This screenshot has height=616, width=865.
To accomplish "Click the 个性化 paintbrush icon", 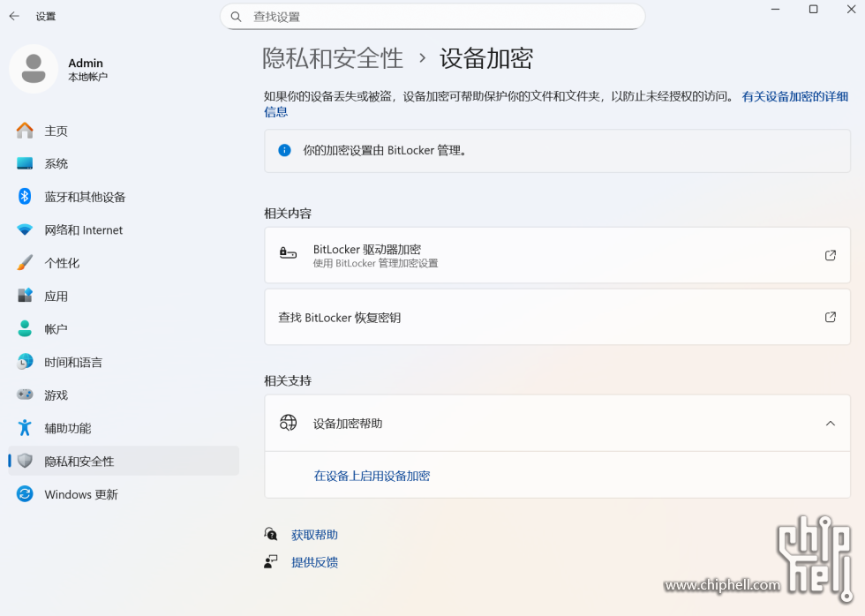I will coord(25,263).
